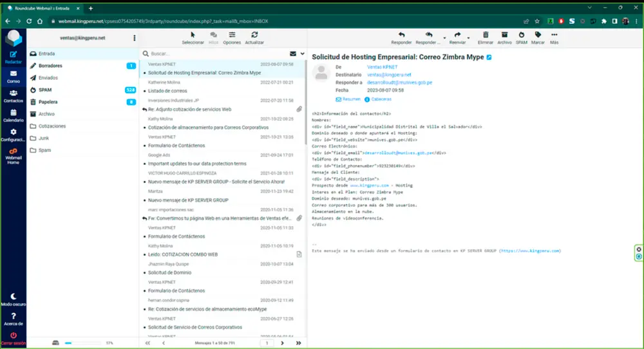Open www.kingperu.com link in message body

pyautogui.click(x=369, y=185)
